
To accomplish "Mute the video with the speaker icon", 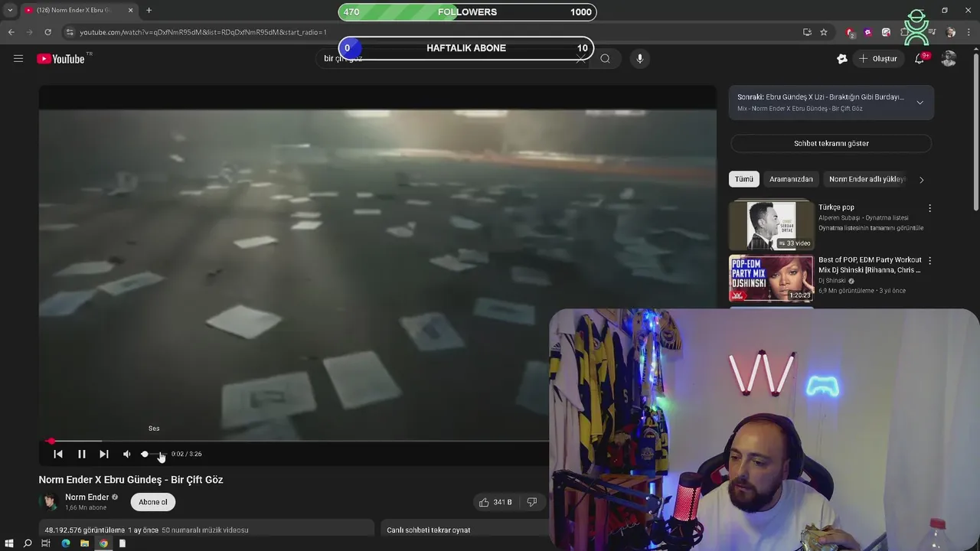I will pos(127,454).
